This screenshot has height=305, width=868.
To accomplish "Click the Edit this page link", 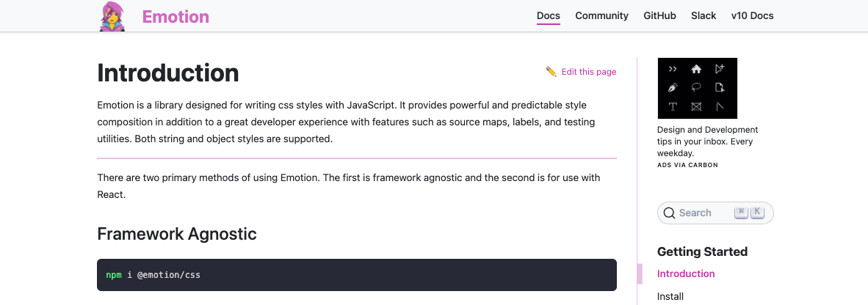I will [x=588, y=72].
